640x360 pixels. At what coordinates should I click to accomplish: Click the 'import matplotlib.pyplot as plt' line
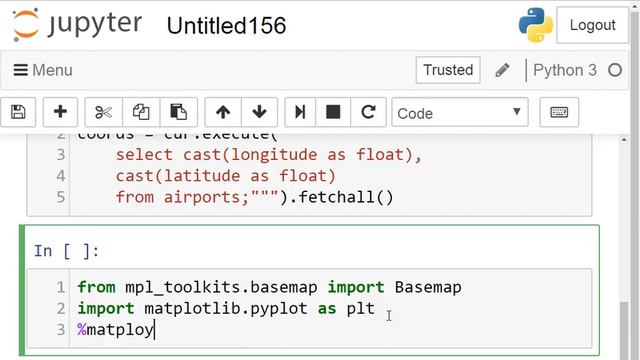click(226, 308)
